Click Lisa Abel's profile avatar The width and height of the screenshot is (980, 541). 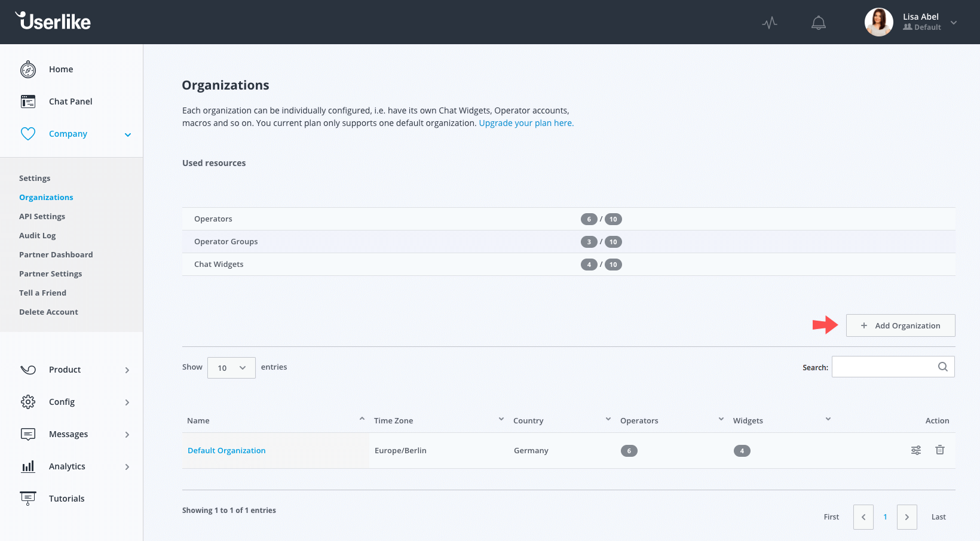(878, 22)
